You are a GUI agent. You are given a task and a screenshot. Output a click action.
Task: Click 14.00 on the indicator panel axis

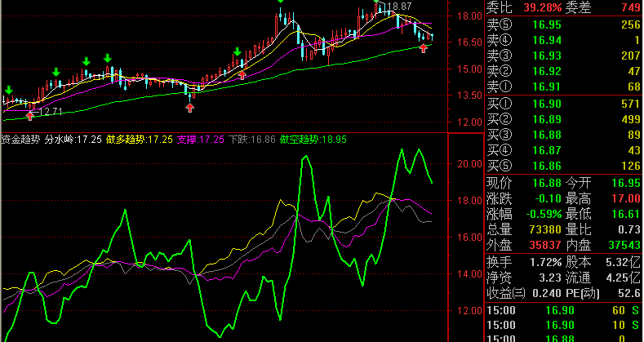click(x=470, y=274)
